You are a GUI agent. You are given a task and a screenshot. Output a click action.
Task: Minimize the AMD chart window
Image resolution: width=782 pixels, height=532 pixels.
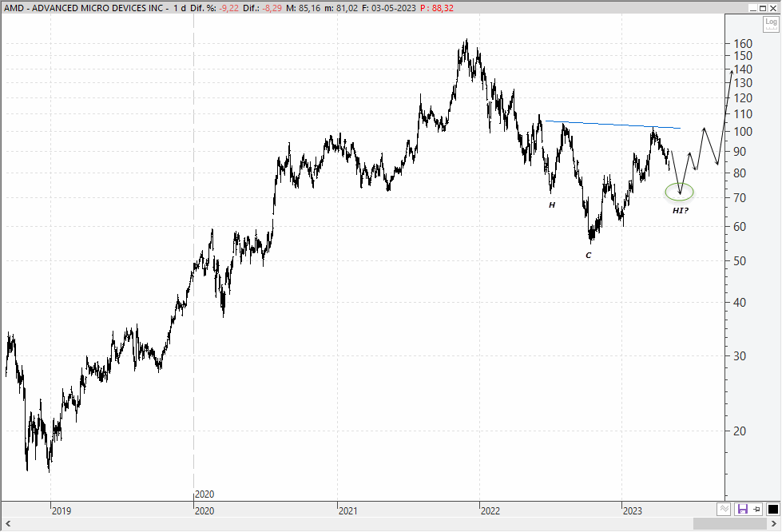click(753, 8)
